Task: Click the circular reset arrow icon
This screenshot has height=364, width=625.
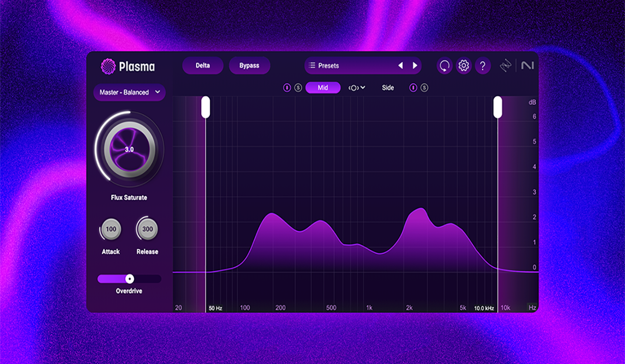Action: pyautogui.click(x=445, y=66)
